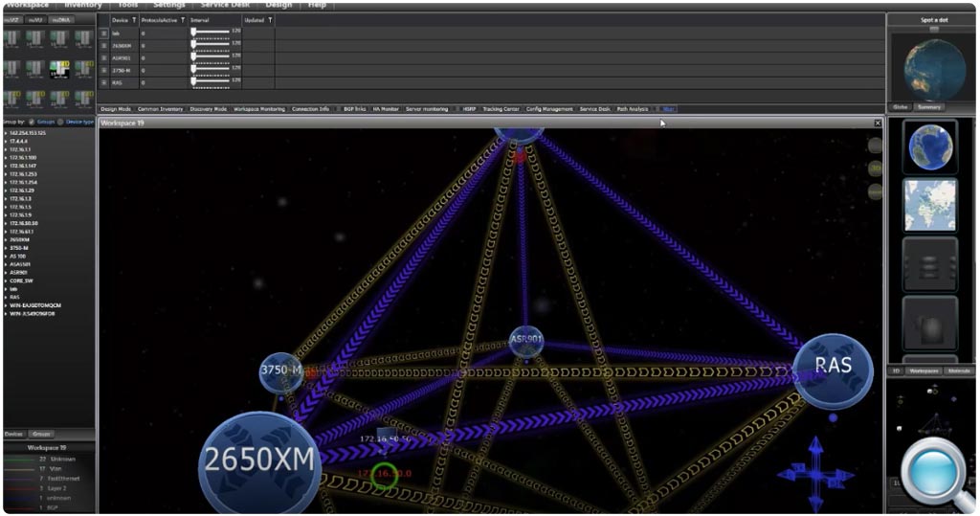The width and height of the screenshot is (980, 516).
Task: Expand the AS 100 tree node
Action: point(7,256)
